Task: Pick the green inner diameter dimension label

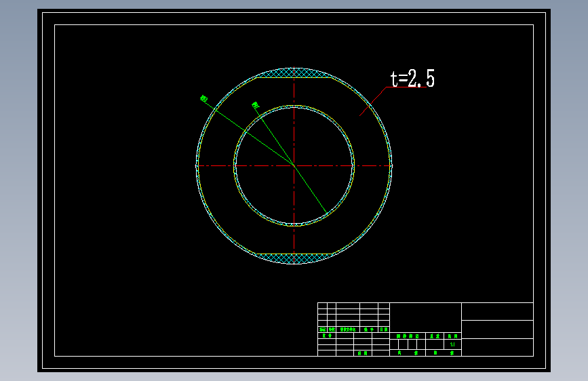Action: click(x=256, y=105)
